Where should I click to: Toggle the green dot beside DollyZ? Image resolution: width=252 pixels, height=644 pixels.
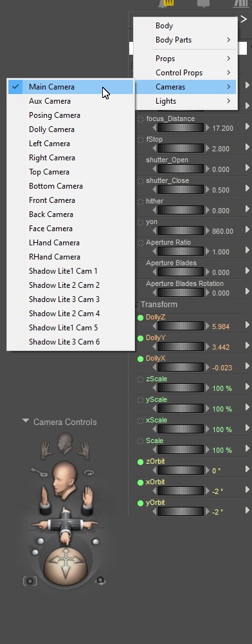141,317
